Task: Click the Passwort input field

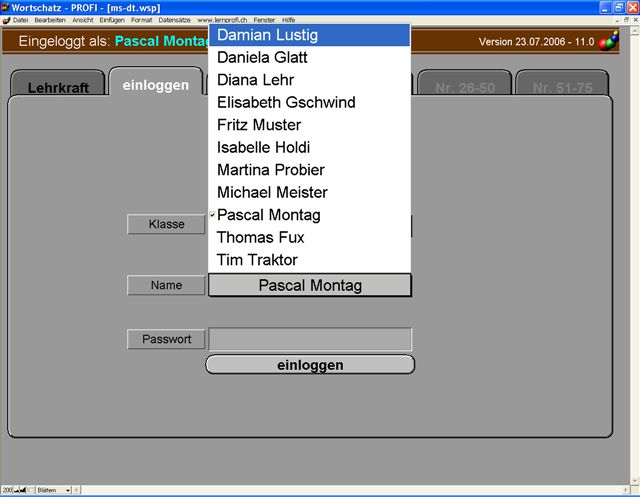Action: pos(310,339)
